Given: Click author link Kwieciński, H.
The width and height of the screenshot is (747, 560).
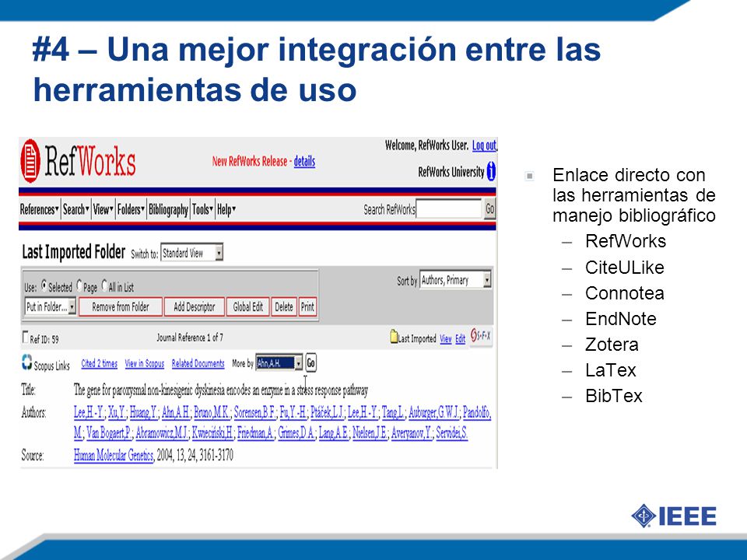Looking at the screenshot, I should coord(212,433).
